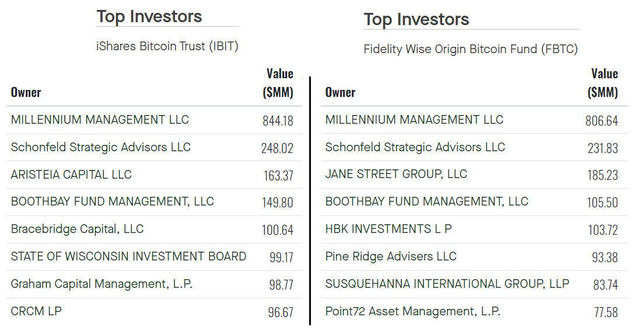Click the iShares Bitcoin Trust (IBIT) title
The image size is (644, 334).
167,47
